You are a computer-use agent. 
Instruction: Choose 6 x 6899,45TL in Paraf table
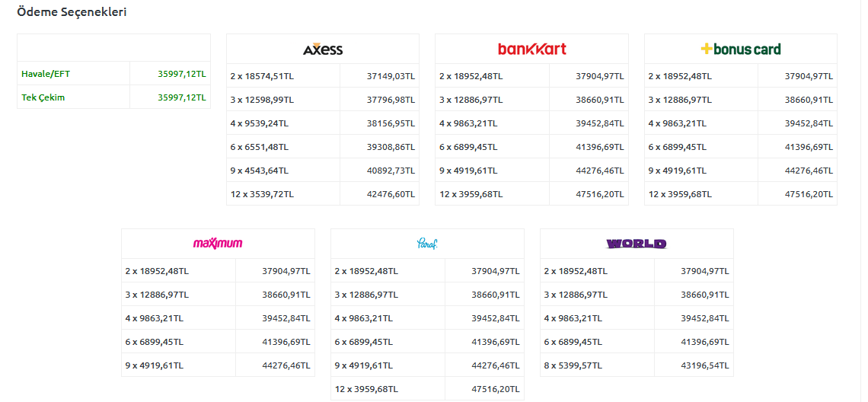tap(364, 342)
